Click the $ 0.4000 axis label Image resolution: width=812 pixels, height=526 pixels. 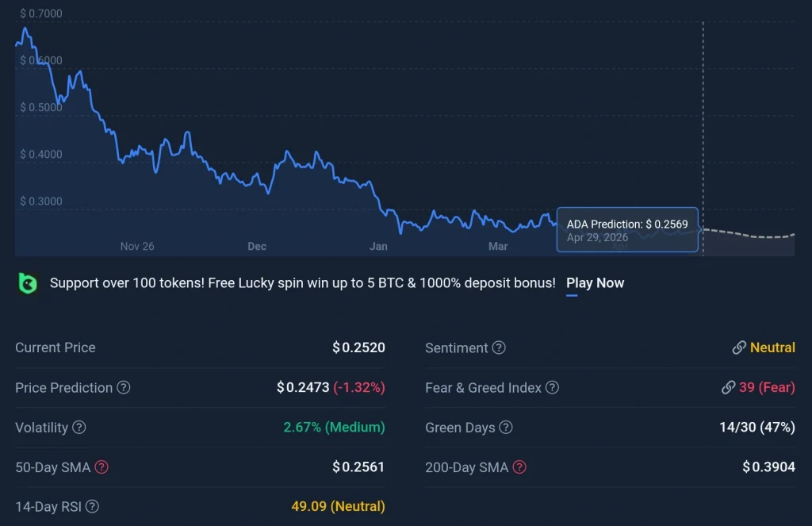pos(41,154)
